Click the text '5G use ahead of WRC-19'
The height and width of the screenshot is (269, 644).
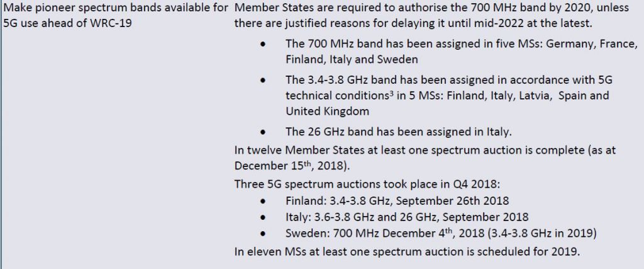[67, 23]
